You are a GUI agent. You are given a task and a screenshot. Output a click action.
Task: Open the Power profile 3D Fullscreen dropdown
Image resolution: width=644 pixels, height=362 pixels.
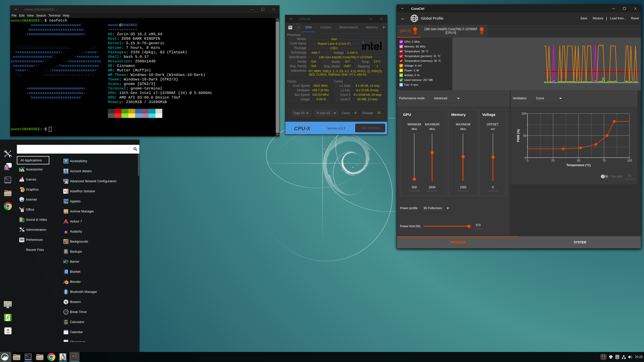tap(436, 208)
